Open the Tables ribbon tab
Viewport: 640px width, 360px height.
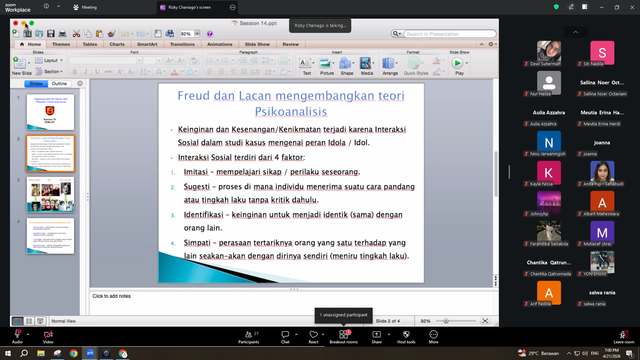90,44
